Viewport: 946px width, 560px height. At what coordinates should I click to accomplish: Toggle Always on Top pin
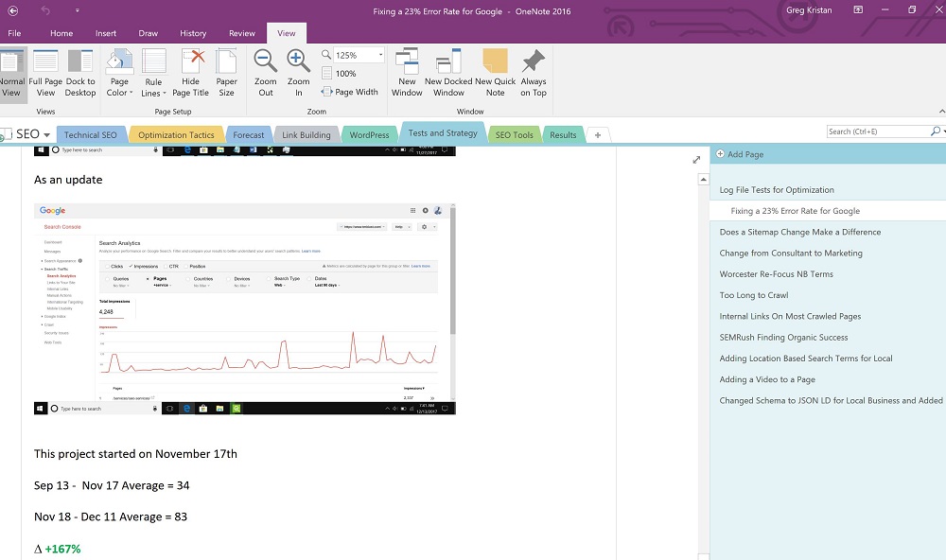534,73
